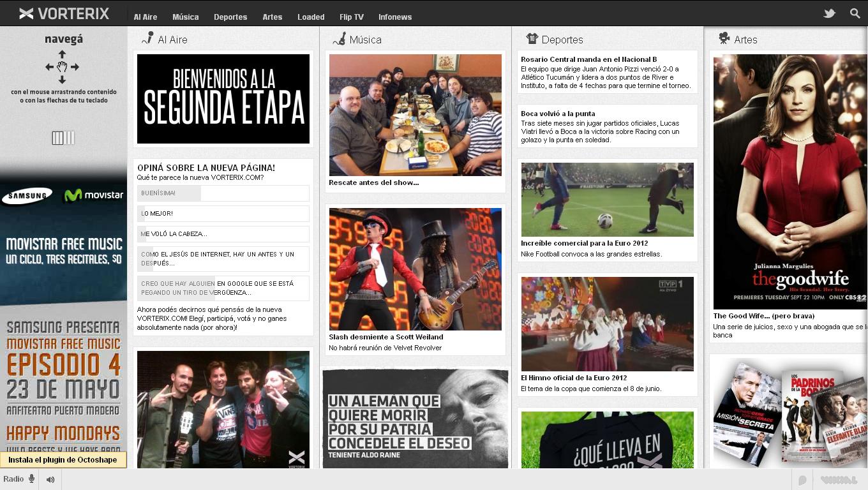Click the No habrá reunión de Velvet Revolver text

[385, 348]
